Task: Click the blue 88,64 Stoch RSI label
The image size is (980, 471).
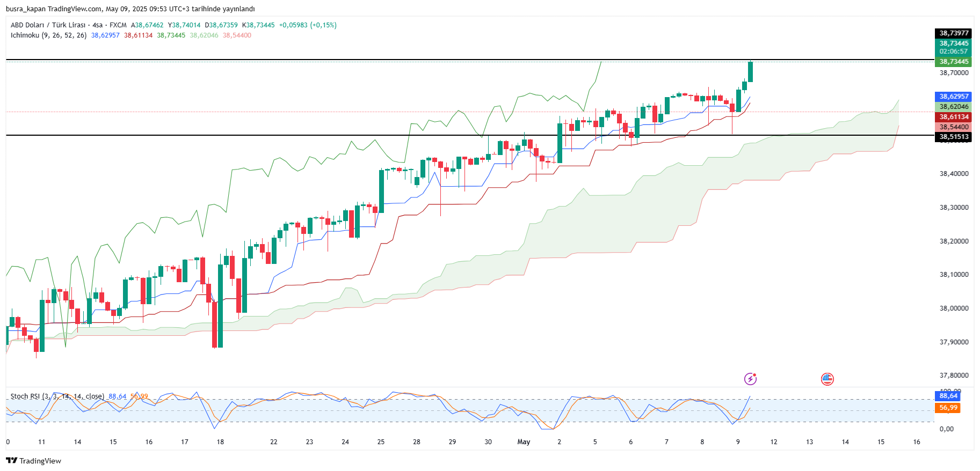Action: click(948, 396)
